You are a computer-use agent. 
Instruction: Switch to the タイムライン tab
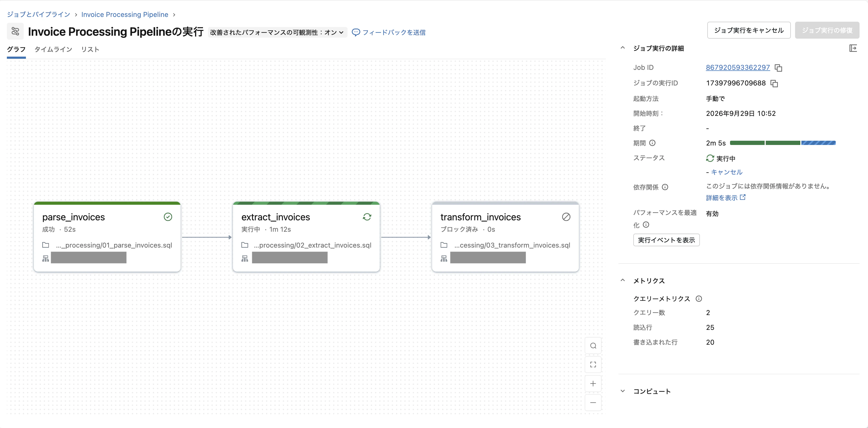(x=53, y=49)
